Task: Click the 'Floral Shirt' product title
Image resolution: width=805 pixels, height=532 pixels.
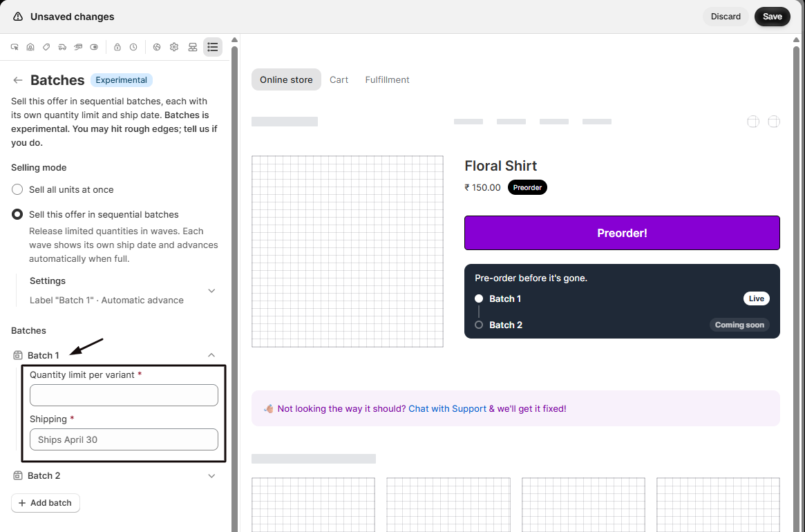Action: tap(500, 166)
